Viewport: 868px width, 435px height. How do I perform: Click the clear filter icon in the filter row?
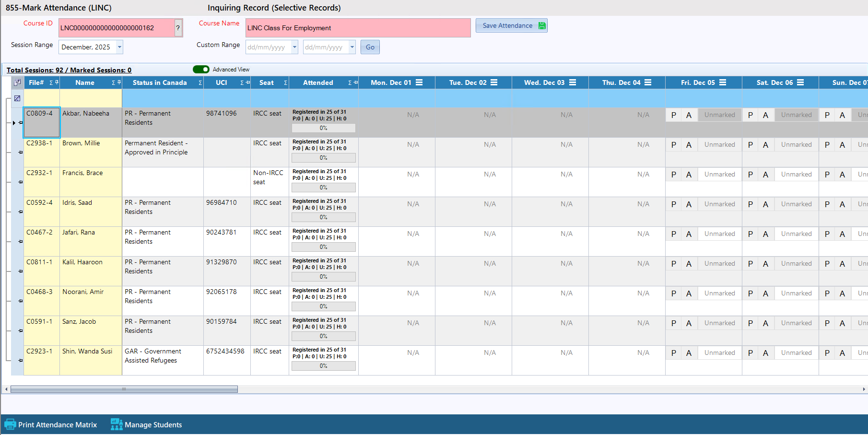pyautogui.click(x=17, y=98)
